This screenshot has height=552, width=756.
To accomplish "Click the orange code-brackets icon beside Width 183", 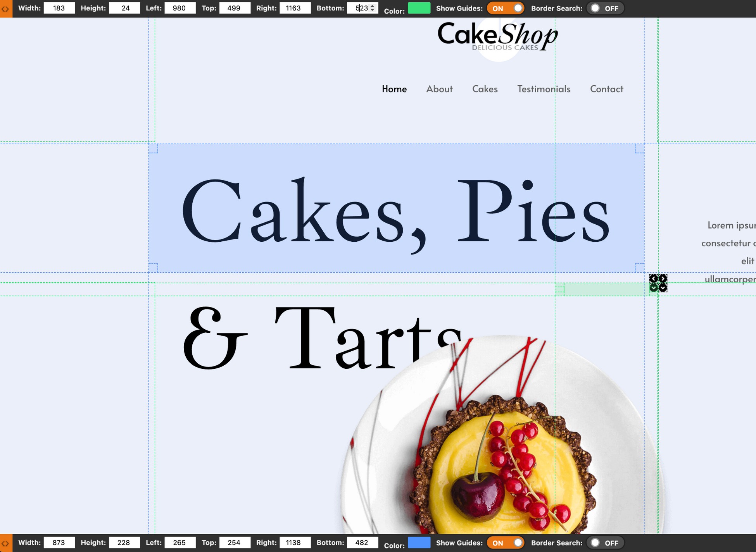I will tap(5, 9).
